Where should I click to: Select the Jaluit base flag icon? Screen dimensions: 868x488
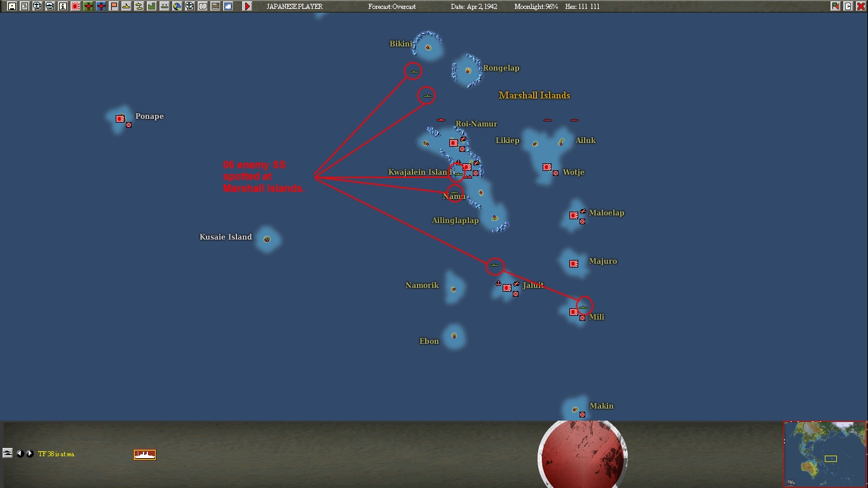point(507,288)
